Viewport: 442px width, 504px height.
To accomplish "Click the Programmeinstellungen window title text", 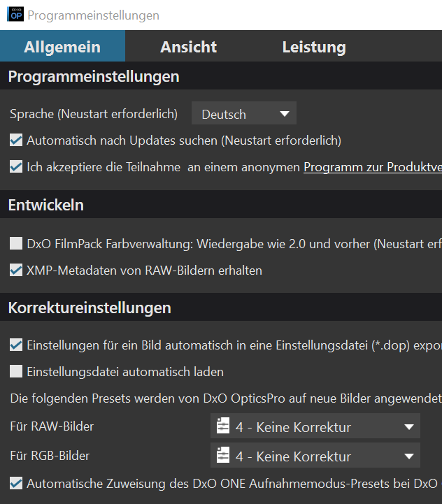I will click(x=93, y=15).
